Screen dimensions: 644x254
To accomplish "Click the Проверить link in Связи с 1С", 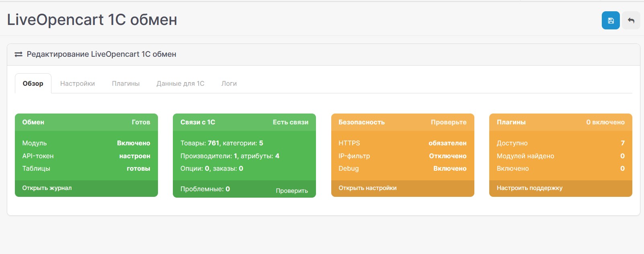I will point(292,191).
